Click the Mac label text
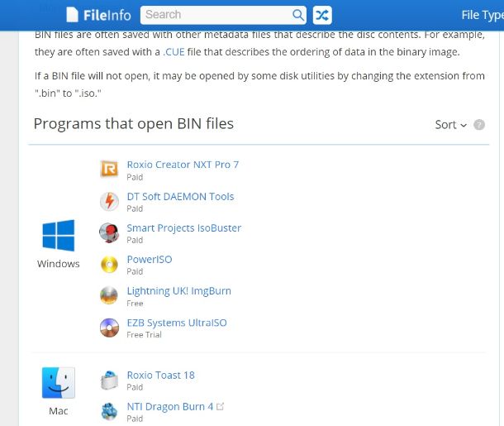The image size is (504, 426). click(x=59, y=411)
